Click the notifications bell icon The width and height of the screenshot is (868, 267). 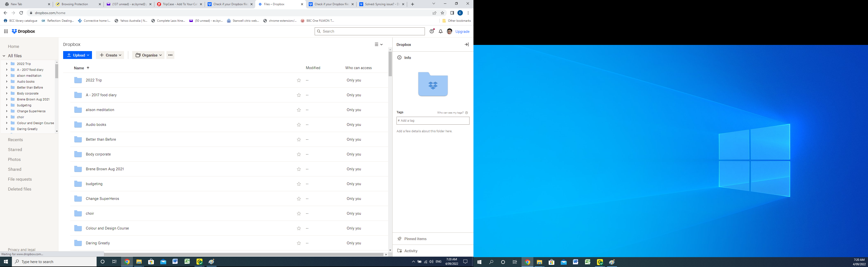[x=440, y=31]
